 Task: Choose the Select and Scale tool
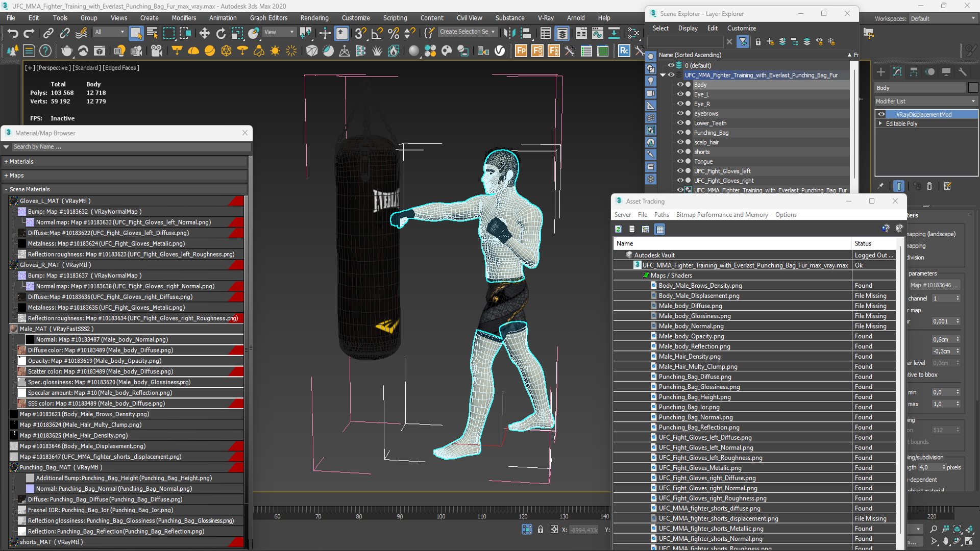click(237, 34)
